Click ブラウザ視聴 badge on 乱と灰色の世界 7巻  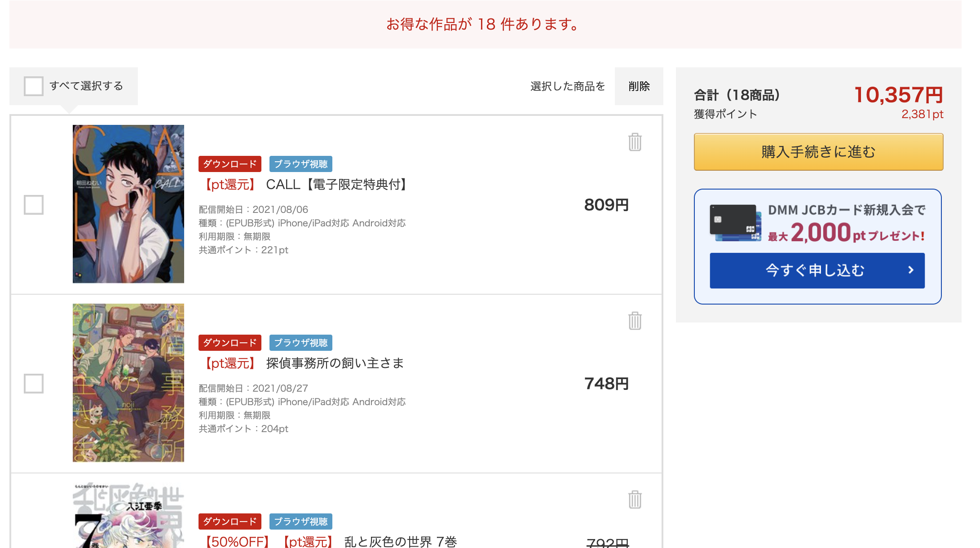(x=301, y=521)
